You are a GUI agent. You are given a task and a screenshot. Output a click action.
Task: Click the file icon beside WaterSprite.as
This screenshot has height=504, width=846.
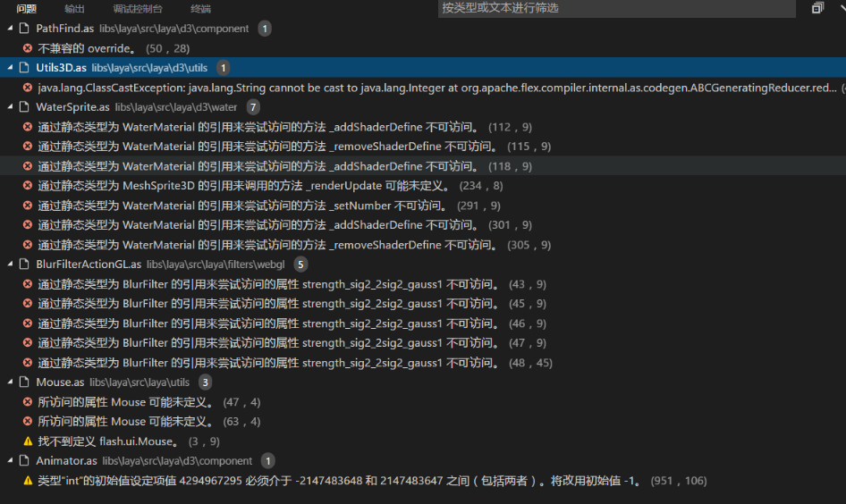24,107
